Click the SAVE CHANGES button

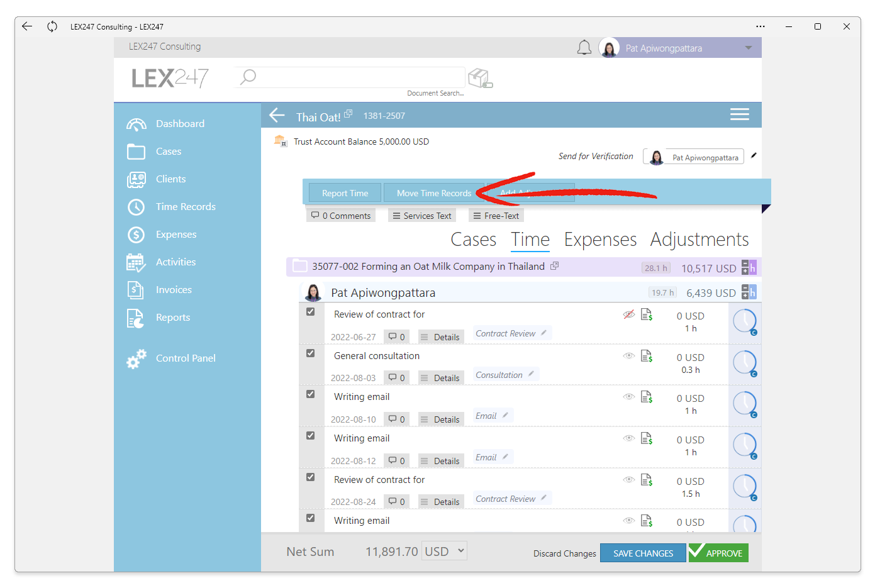[x=643, y=553]
